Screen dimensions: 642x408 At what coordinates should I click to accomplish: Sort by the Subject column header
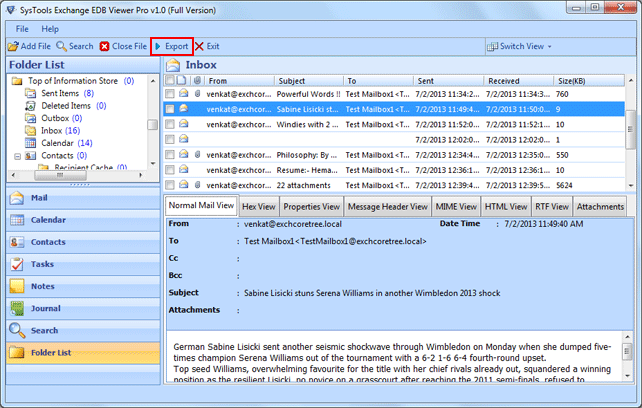pyautogui.click(x=309, y=81)
